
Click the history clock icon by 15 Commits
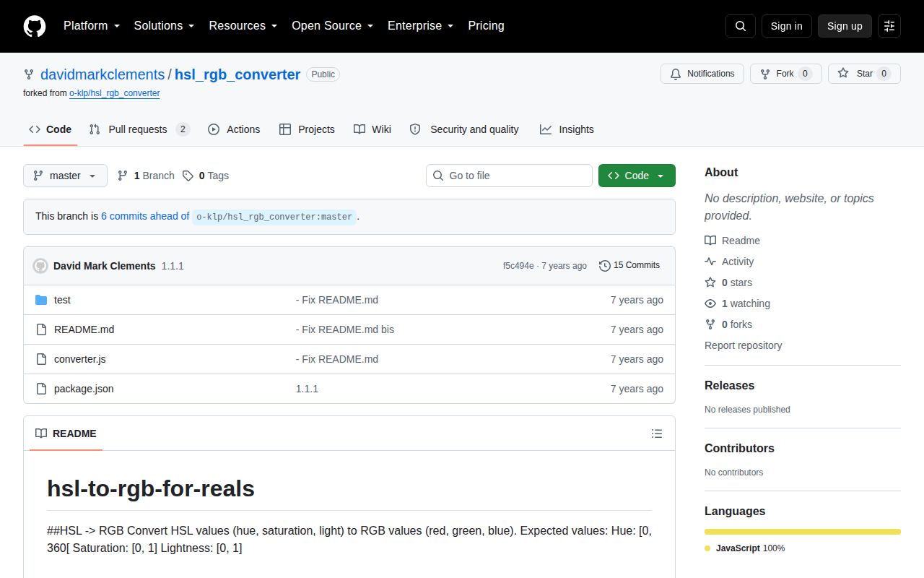coord(605,266)
